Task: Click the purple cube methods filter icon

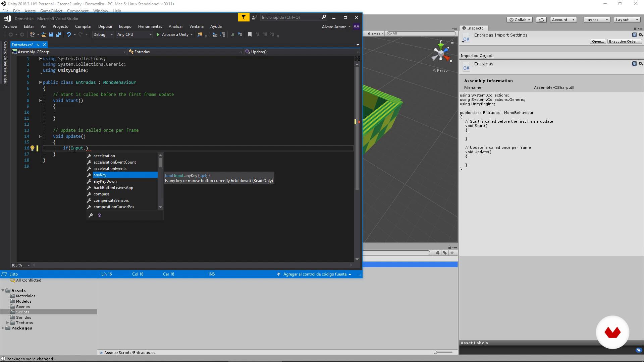Action: 99,216
